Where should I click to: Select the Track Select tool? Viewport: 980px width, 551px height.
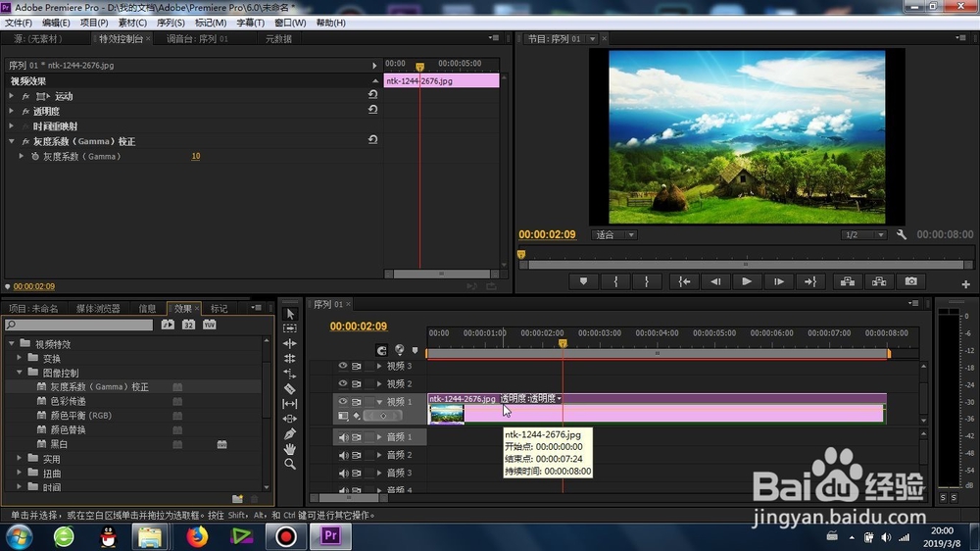pos(290,328)
